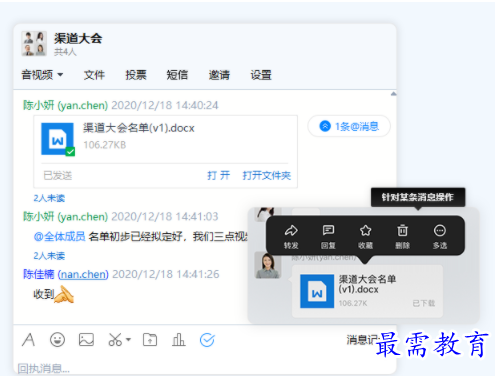Click the file name 渠道大会名单(v1).docx in chat

click(139, 128)
